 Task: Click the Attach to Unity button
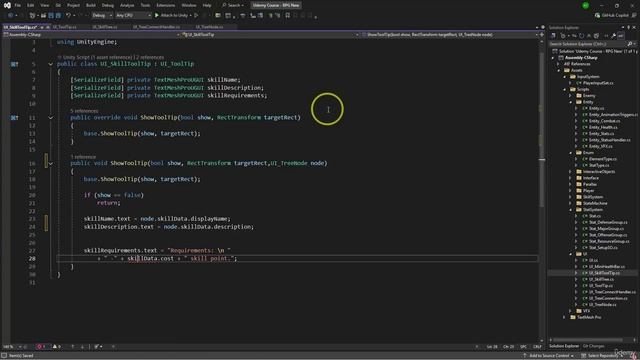(171, 16)
